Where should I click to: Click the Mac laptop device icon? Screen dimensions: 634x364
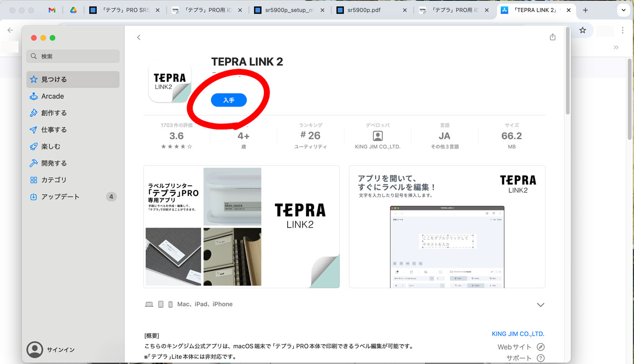[149, 304]
